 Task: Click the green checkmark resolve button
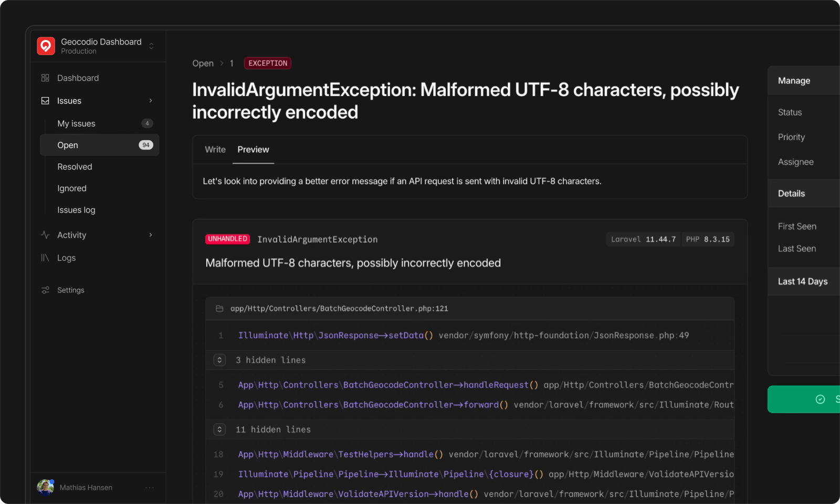pos(819,400)
